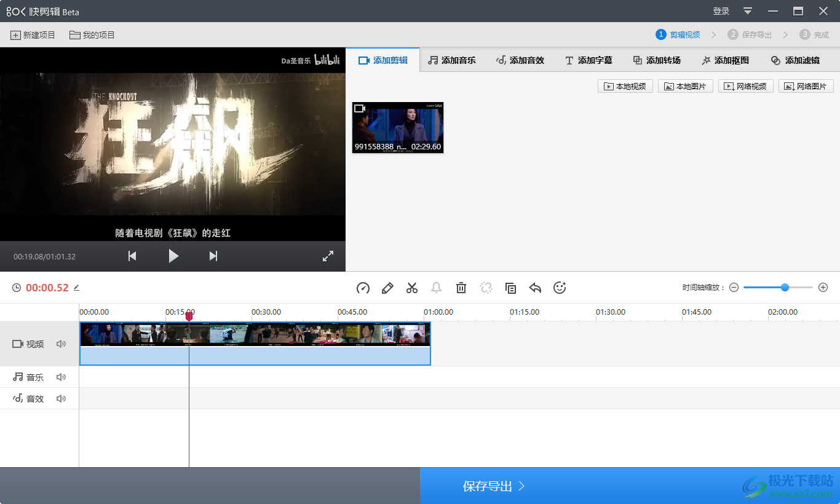The width and height of the screenshot is (840, 504).
Task: Select the video clip on timeline track
Action: coord(255,344)
